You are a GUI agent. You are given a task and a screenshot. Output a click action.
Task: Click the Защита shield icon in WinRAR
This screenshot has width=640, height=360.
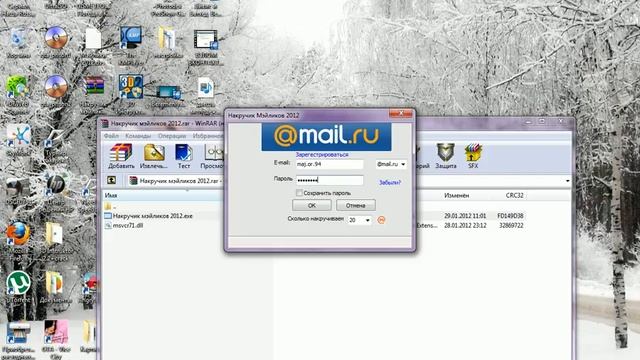[446, 156]
